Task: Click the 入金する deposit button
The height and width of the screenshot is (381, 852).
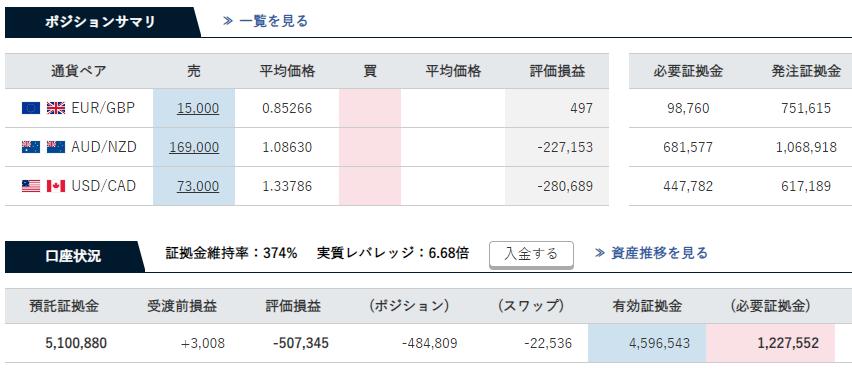Action: 531,254
